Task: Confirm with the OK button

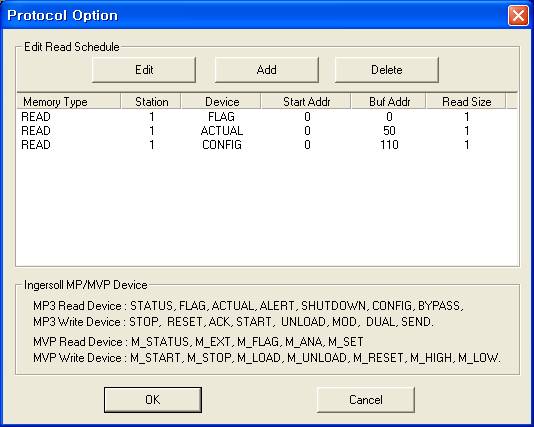Action: [x=153, y=399]
